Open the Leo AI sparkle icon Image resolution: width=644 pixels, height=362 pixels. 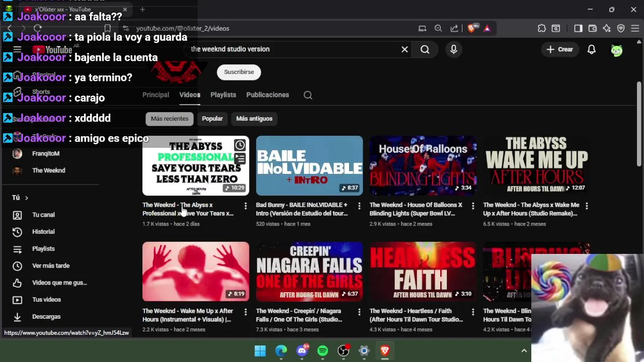click(x=607, y=29)
